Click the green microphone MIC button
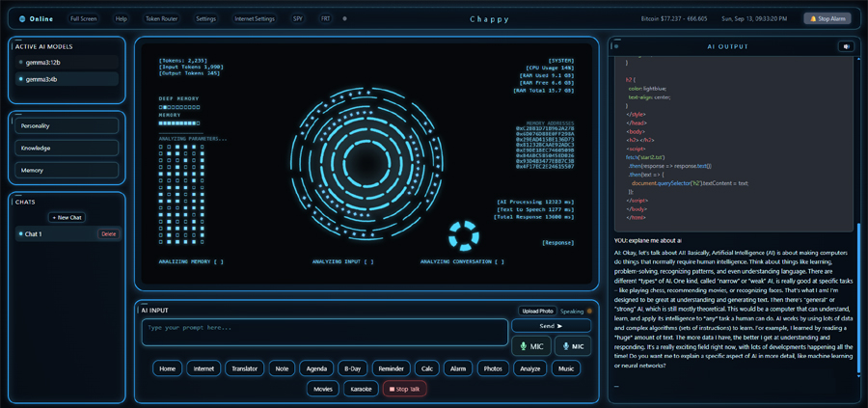This screenshot has width=868, height=408. [x=531, y=346]
